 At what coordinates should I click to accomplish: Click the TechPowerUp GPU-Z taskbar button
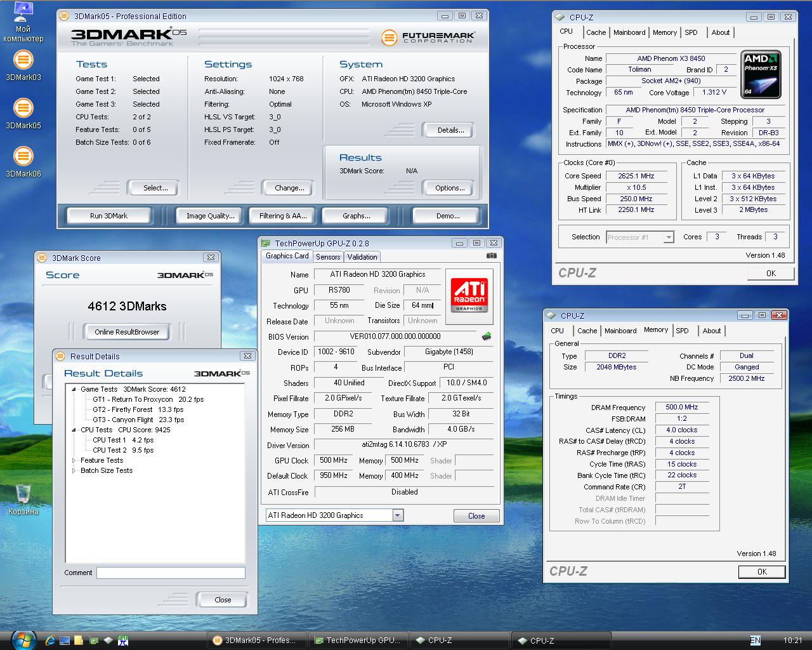(x=359, y=640)
